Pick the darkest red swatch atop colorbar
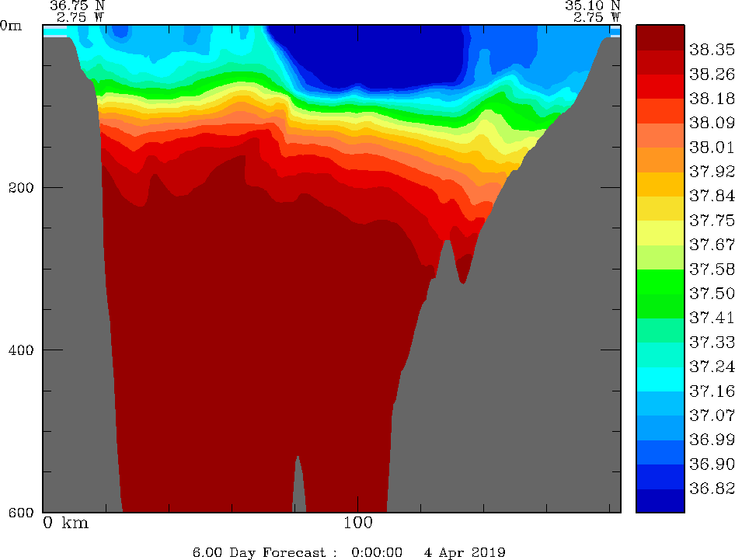 [660, 37]
